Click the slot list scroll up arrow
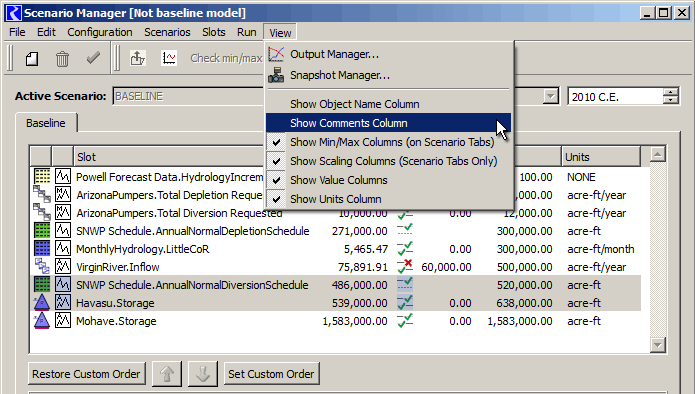 (657, 155)
